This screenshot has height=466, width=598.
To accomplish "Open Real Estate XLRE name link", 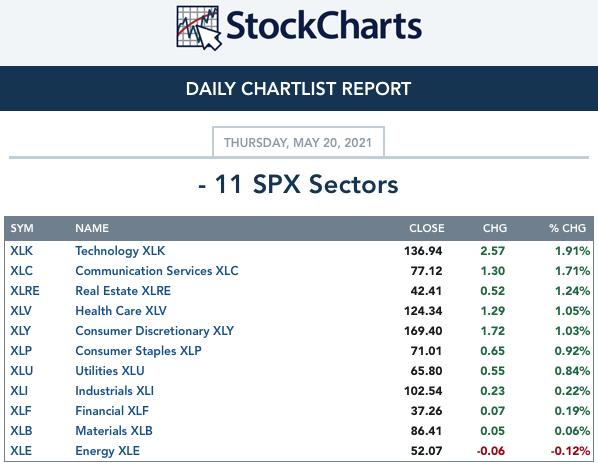I will [123, 291].
